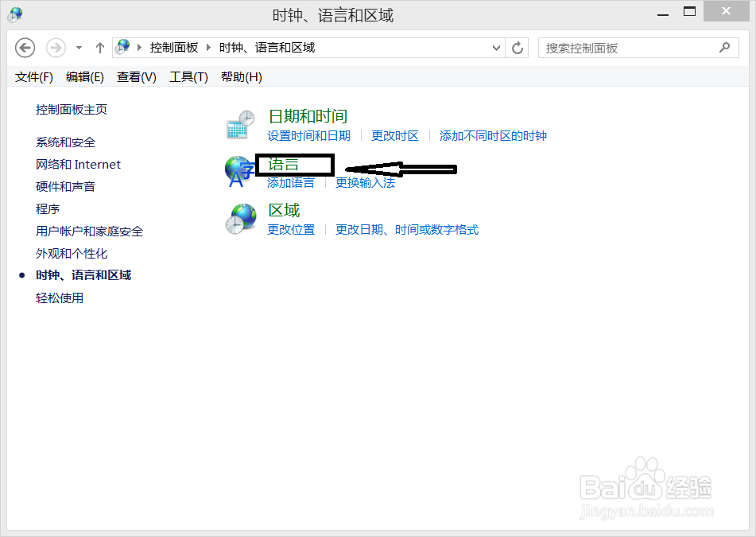
Task: Maximize the control panel window
Action: (x=689, y=12)
